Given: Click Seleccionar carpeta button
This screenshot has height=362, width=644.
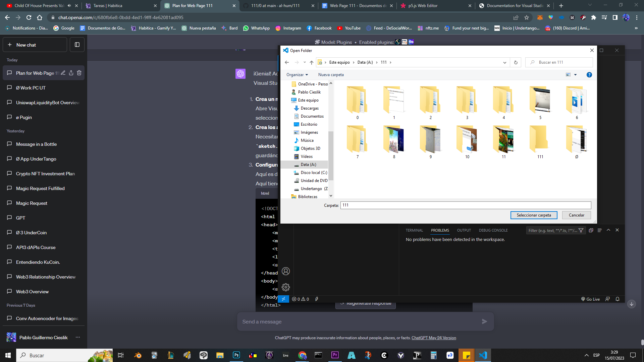Looking at the screenshot, I should pyautogui.click(x=534, y=215).
